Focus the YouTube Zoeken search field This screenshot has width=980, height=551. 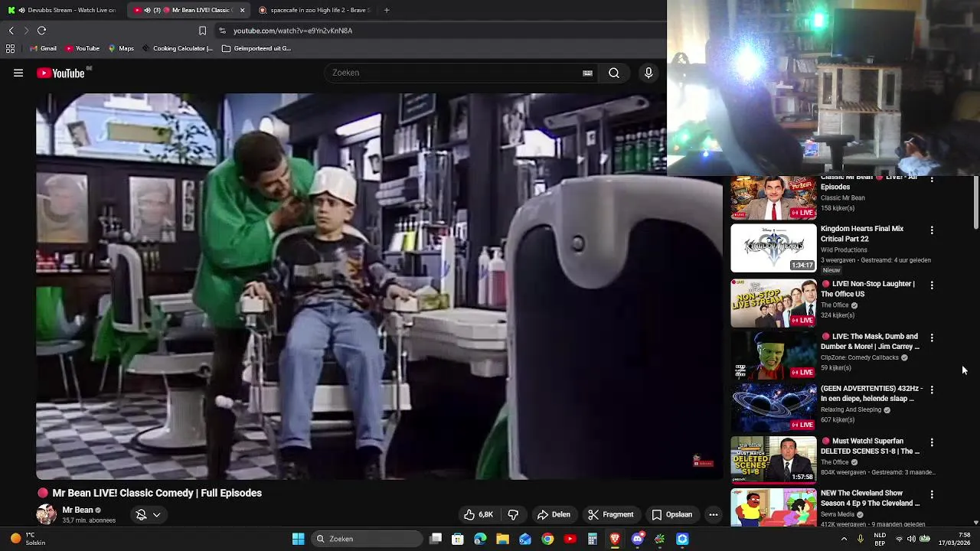click(x=456, y=73)
